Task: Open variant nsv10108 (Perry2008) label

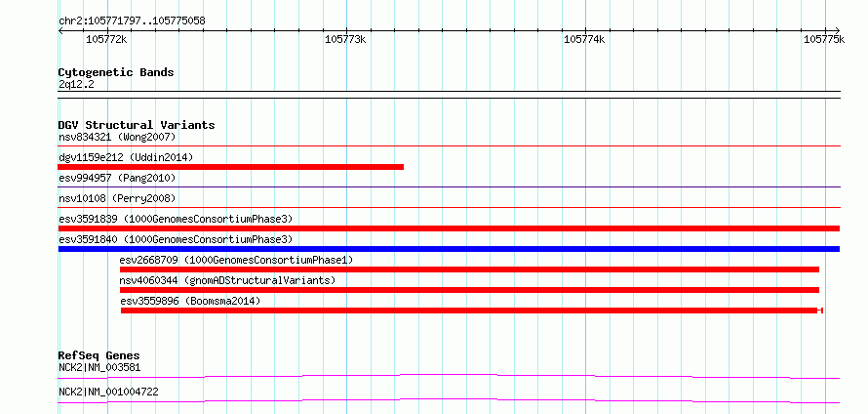Action: tap(117, 198)
